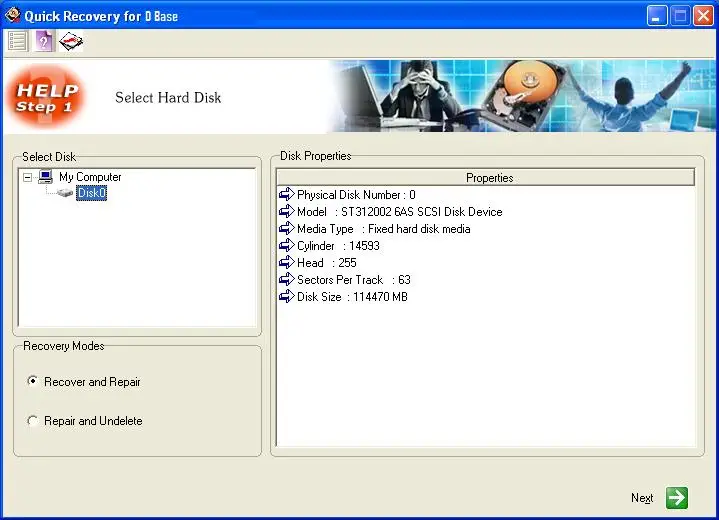
Task: Select Disk0 in the disk tree
Action: (92, 193)
